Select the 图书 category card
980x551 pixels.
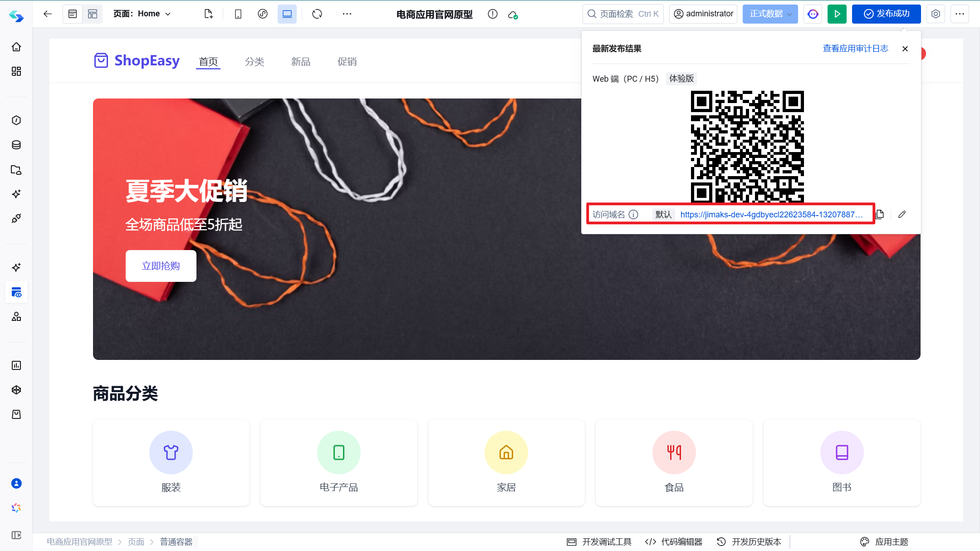[842, 463]
